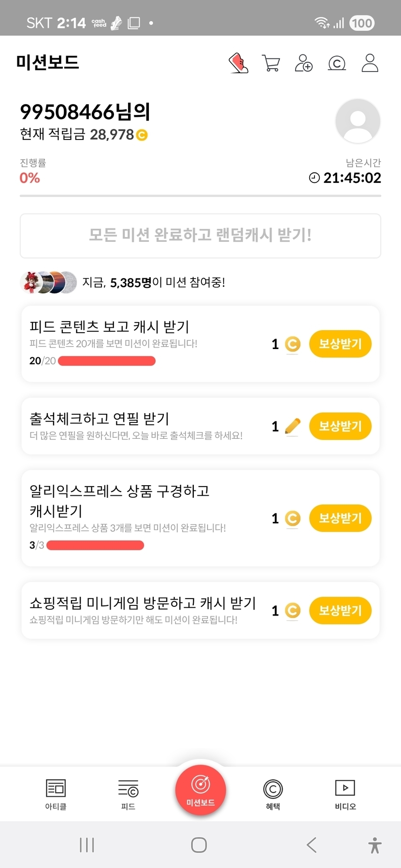Open the 비디오 tab
This screenshot has height=868, width=401.
click(345, 794)
